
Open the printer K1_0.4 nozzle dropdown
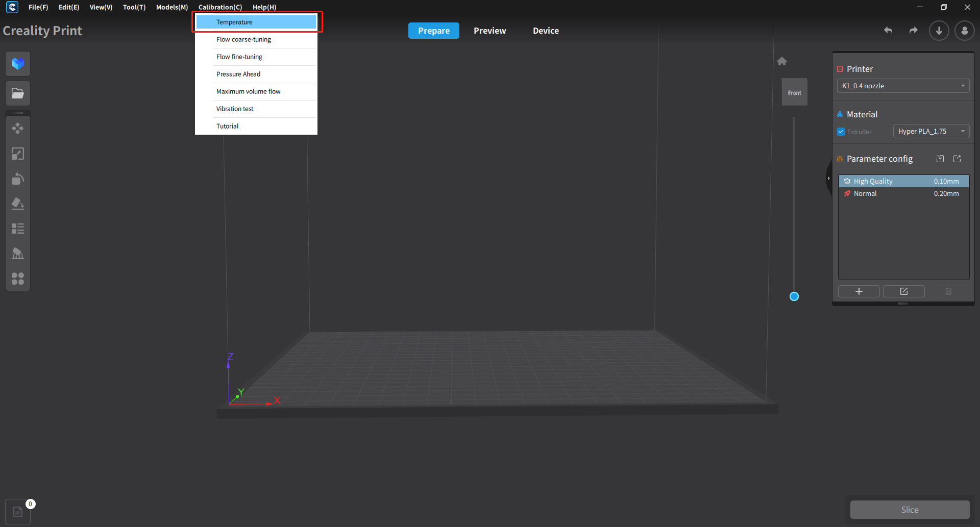[x=903, y=86]
